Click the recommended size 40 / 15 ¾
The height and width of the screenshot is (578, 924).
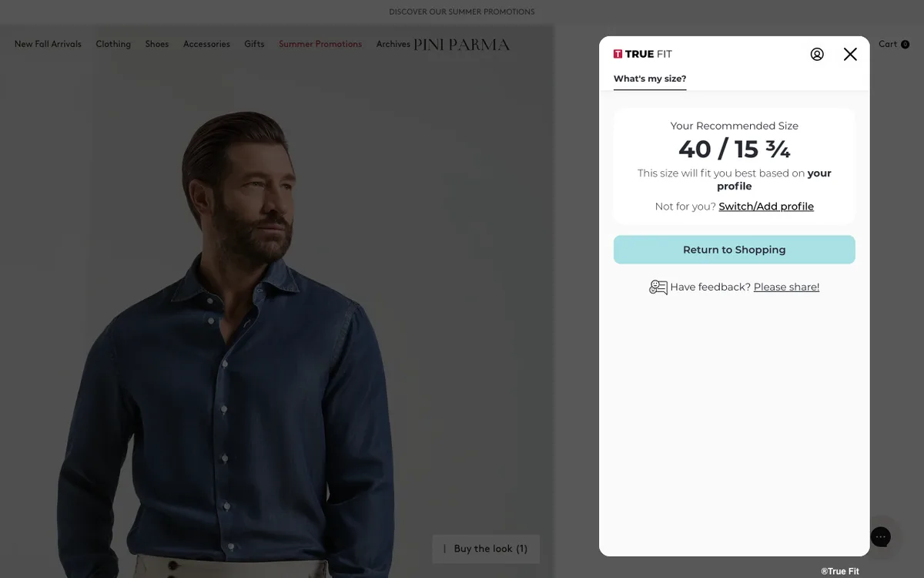pyautogui.click(x=735, y=149)
